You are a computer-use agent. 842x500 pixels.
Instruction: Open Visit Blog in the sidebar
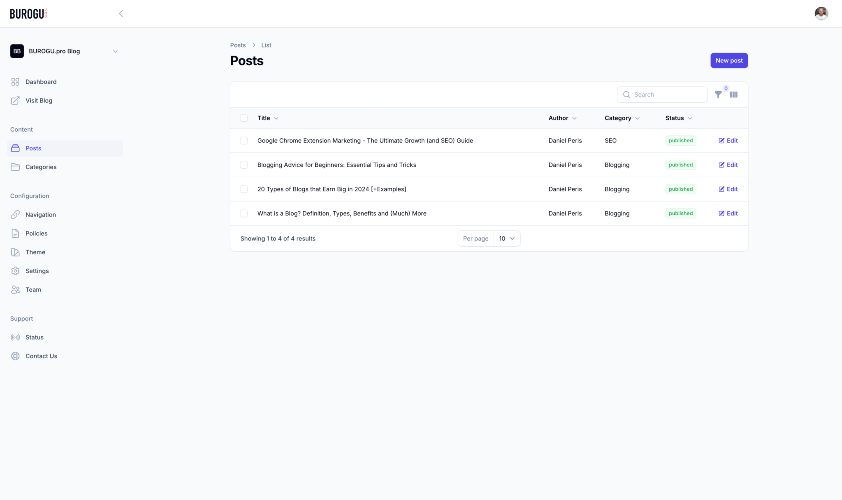[65, 100]
